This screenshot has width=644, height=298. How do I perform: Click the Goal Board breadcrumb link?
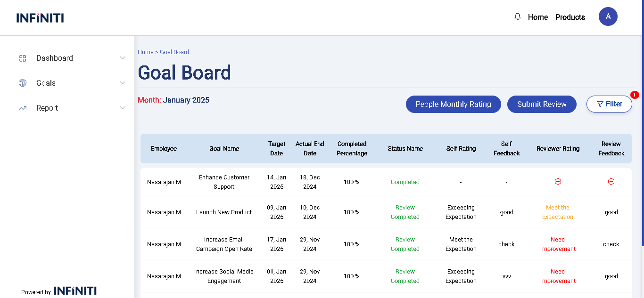coord(174,52)
